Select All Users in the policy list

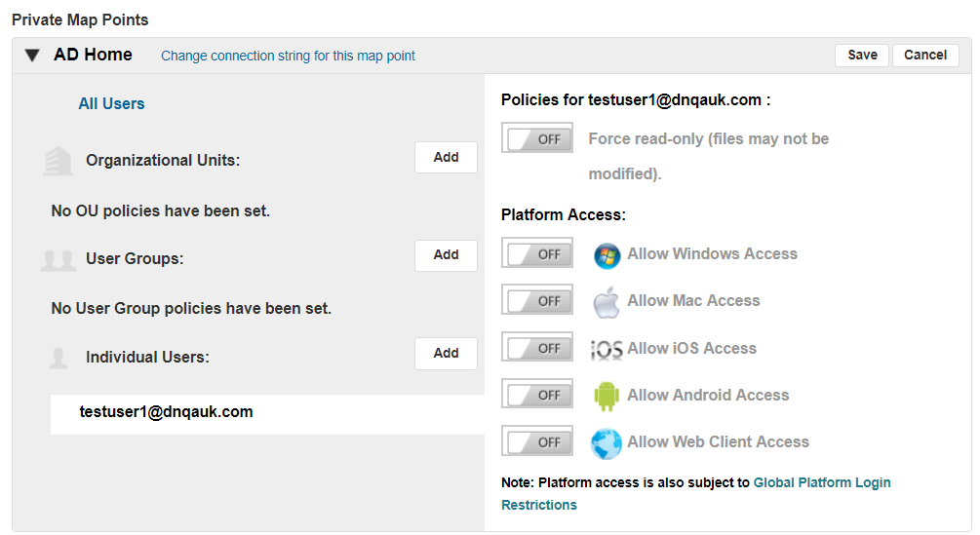[x=111, y=103]
